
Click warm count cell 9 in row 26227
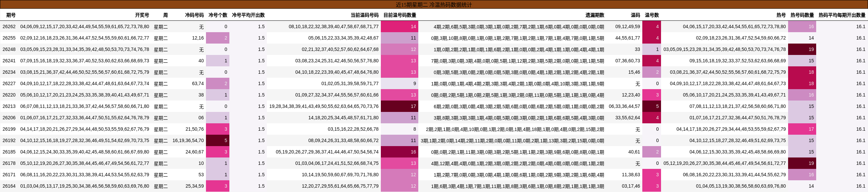coord(400,84)
